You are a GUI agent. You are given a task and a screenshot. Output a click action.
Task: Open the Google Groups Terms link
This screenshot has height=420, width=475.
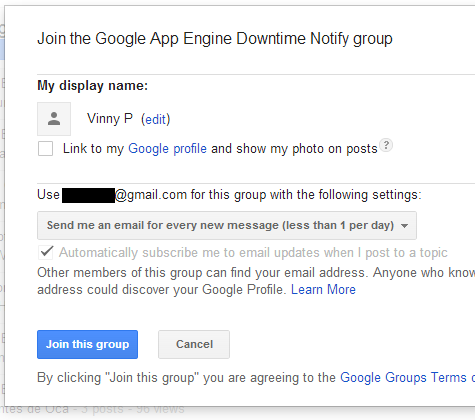pyautogui.click(x=407, y=378)
